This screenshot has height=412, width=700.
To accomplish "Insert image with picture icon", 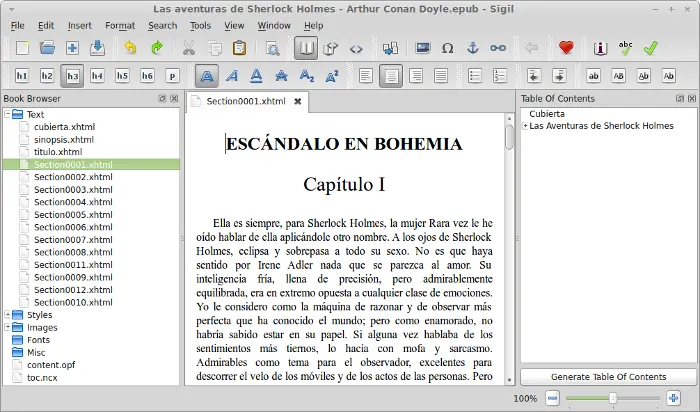I will [422, 48].
